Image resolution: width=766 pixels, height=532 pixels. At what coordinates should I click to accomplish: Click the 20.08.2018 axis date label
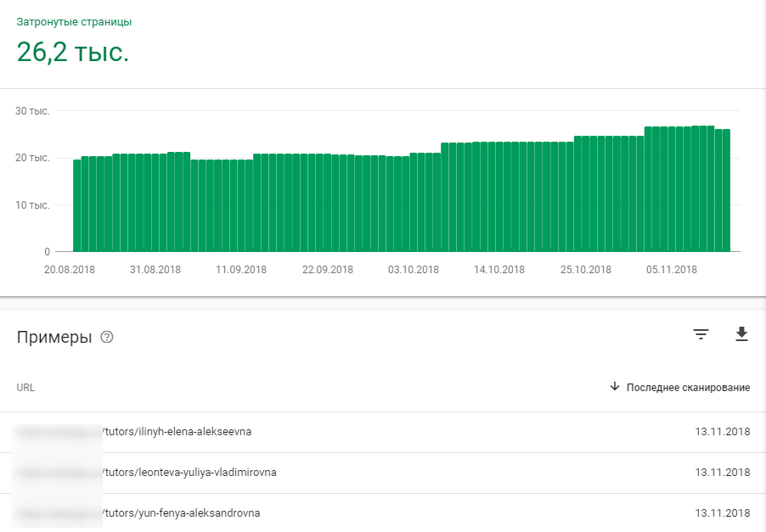(x=70, y=270)
